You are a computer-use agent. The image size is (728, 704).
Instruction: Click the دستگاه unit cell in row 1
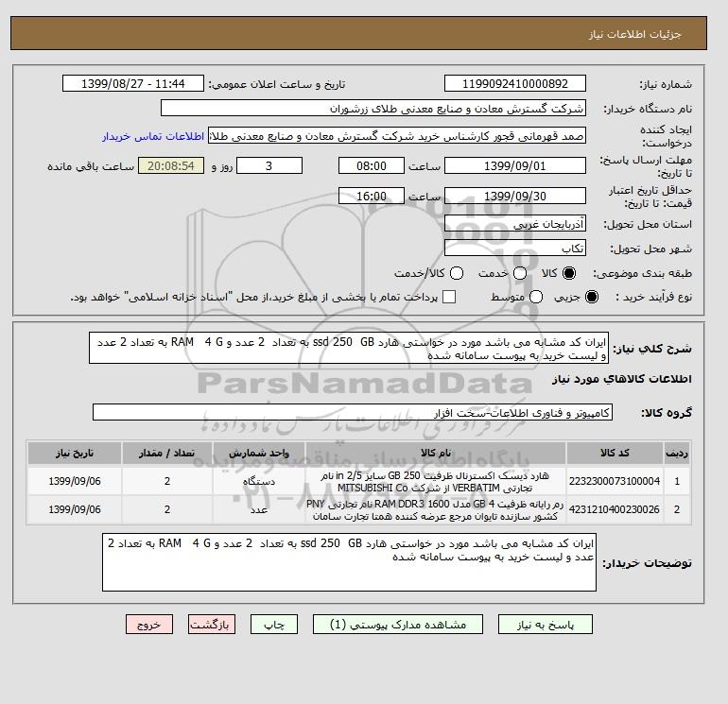click(x=259, y=481)
